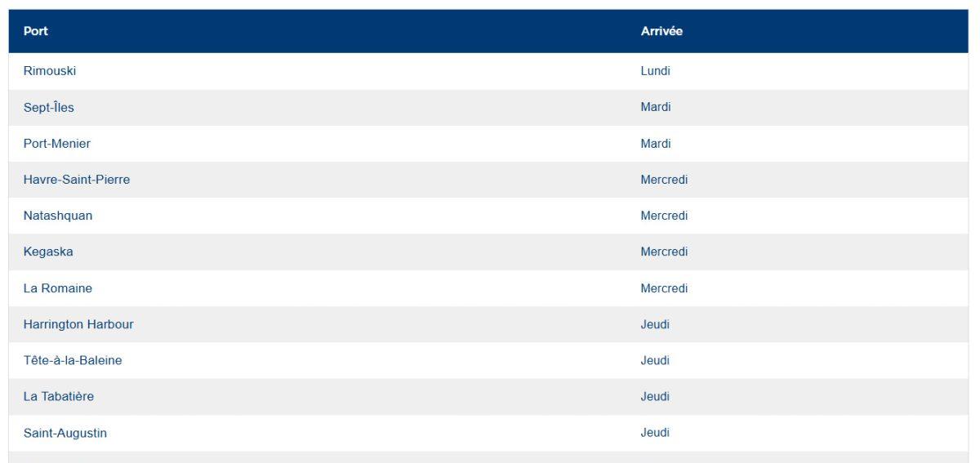Viewport: 980px width, 463px height.
Task: Click the Harrington Harbour port entry
Action: coord(78,324)
